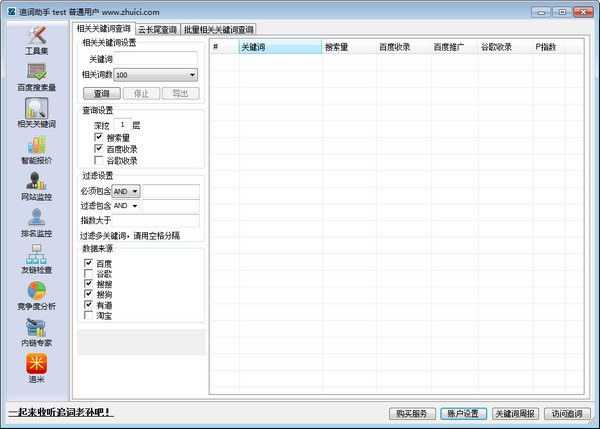
Task: Click the app logo in title bar
Action: click(x=11, y=12)
